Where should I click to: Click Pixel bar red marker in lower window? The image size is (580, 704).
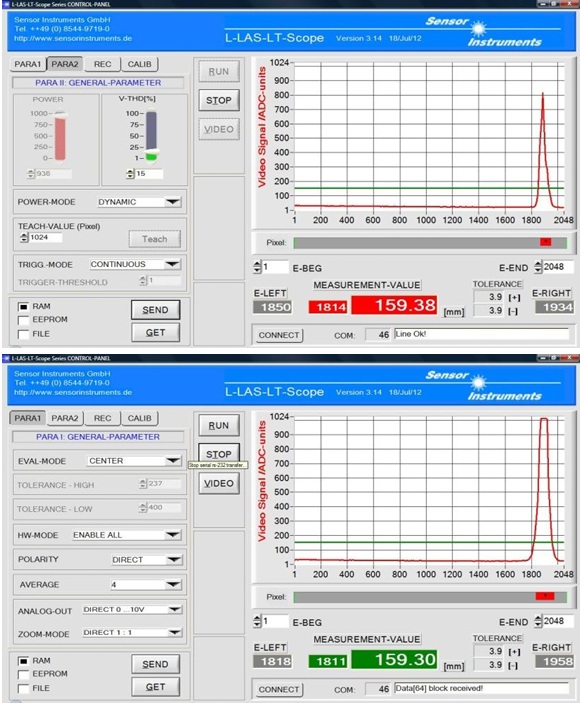click(x=545, y=596)
